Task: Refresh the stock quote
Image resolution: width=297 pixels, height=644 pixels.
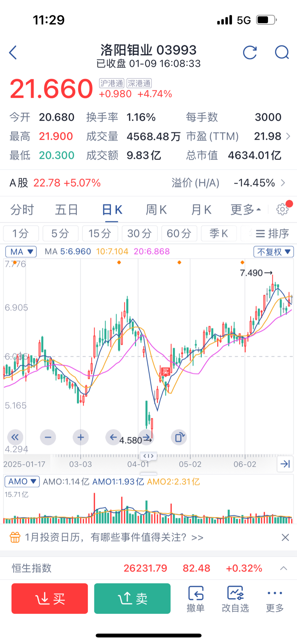Action: (x=250, y=53)
